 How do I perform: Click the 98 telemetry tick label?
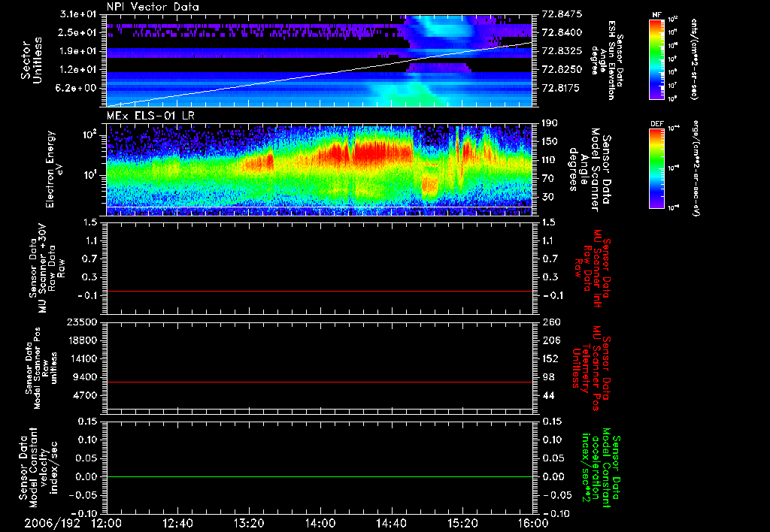548,377
